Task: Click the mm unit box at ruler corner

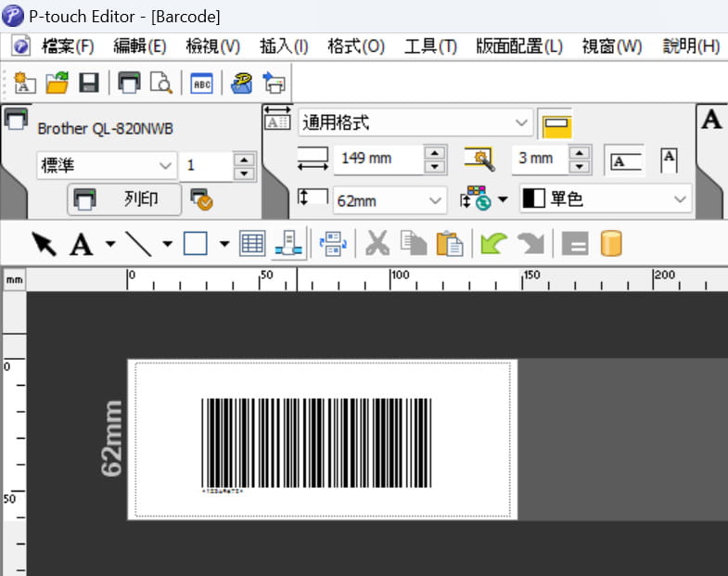Action: 15,279
